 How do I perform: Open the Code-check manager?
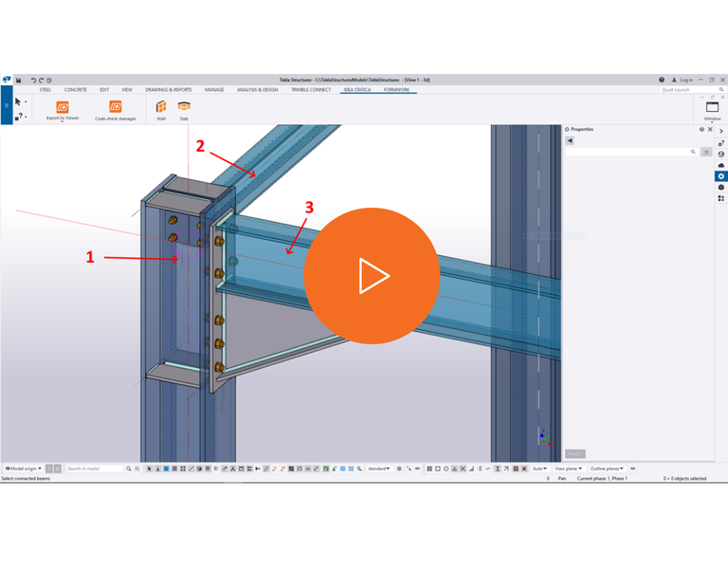point(116,107)
